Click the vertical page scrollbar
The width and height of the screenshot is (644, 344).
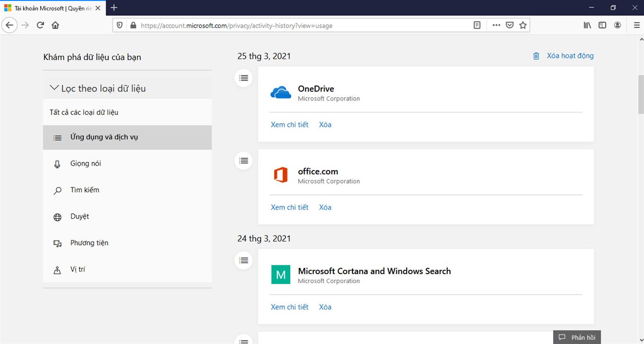640,94
